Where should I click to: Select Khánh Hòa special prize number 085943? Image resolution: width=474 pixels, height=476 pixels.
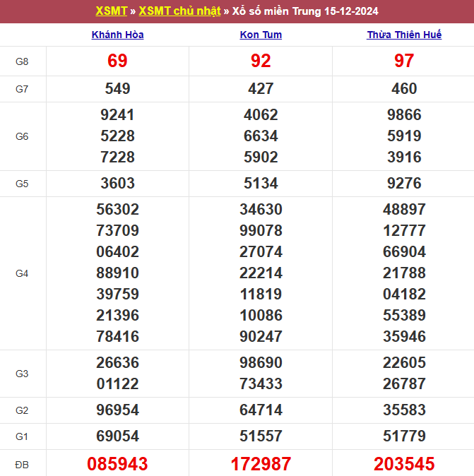click(x=117, y=464)
